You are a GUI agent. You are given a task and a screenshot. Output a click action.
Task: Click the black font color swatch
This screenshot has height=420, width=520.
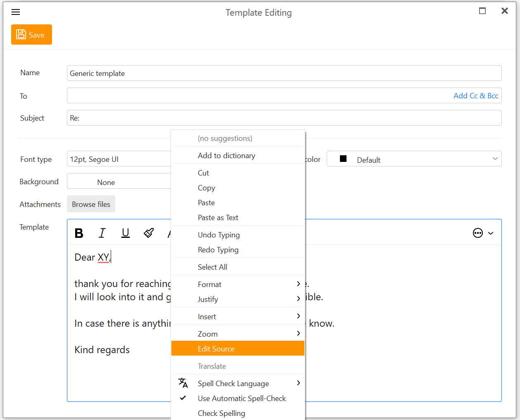click(x=343, y=159)
